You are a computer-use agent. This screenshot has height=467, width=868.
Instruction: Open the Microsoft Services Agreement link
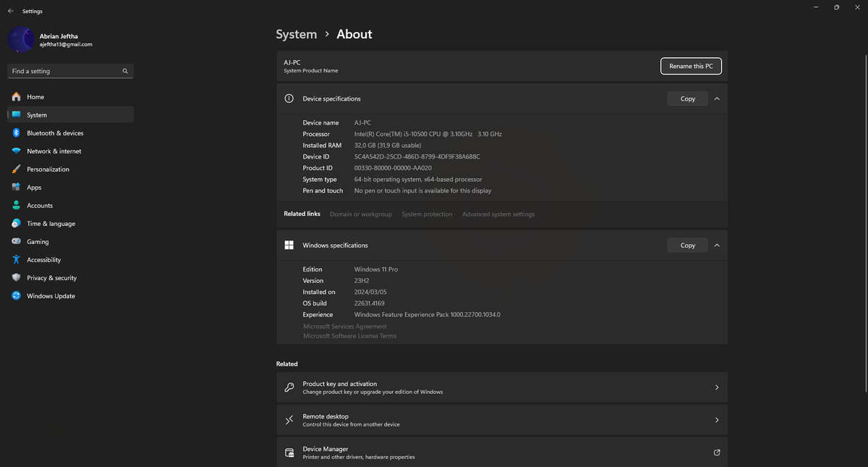tap(345, 326)
